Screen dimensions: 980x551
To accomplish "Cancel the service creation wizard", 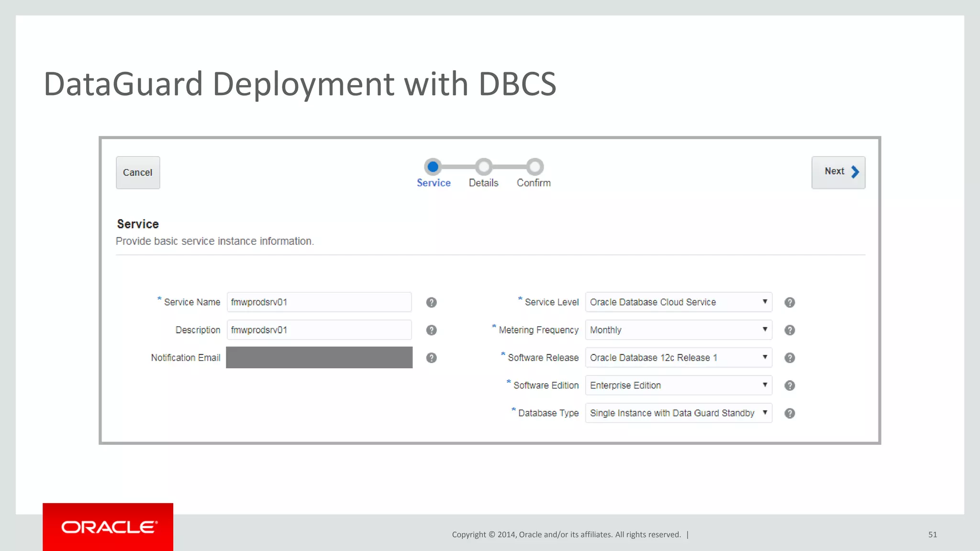I will click(x=138, y=173).
